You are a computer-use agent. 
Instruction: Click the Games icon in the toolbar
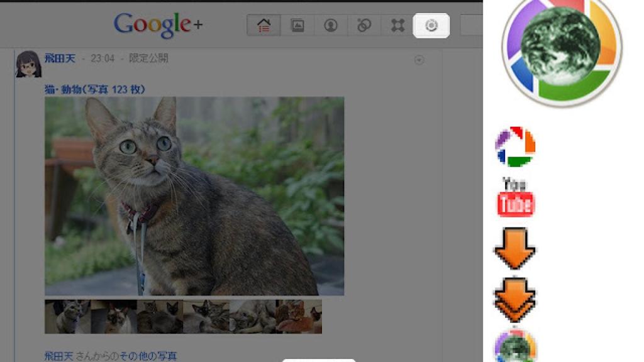[397, 24]
